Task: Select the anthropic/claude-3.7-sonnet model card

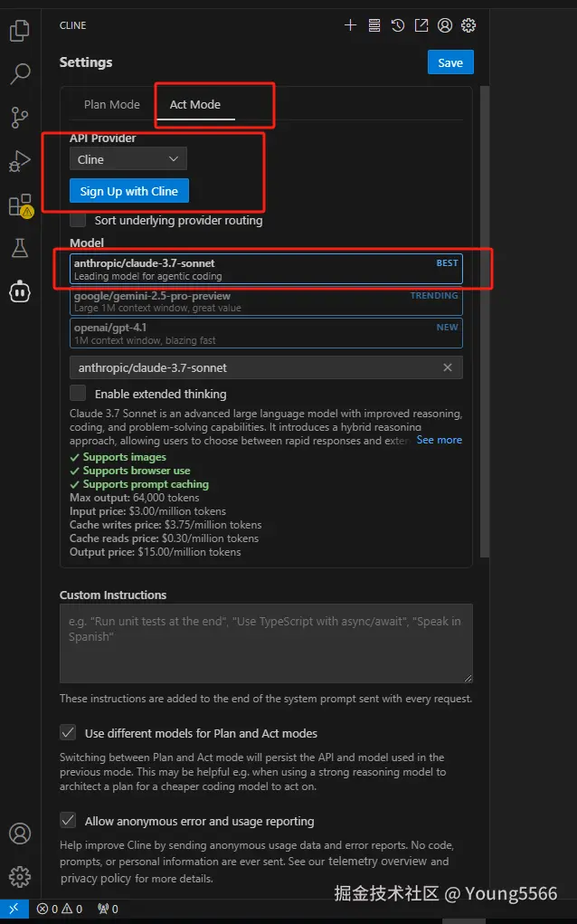Action: (266, 270)
